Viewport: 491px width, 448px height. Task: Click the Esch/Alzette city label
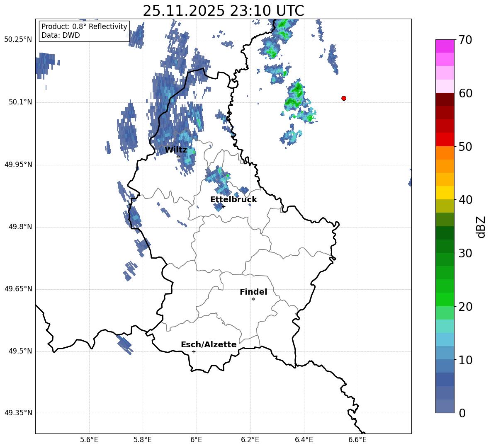(x=209, y=344)
